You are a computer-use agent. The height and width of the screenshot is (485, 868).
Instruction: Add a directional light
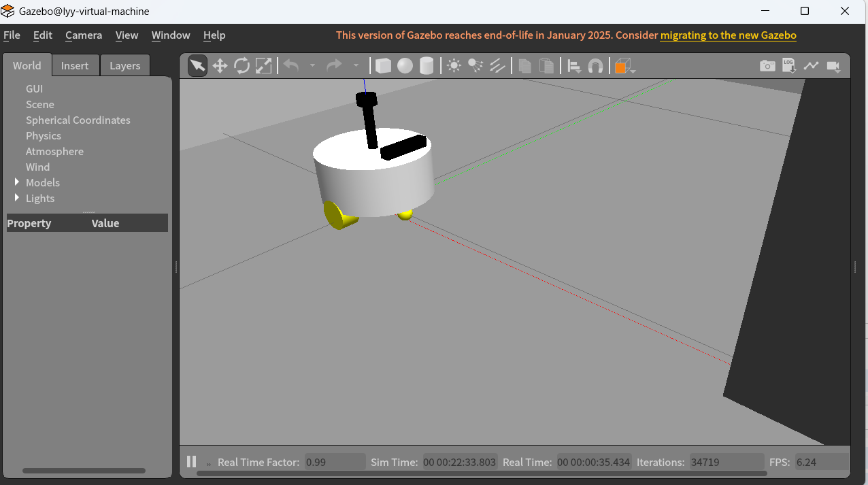497,66
